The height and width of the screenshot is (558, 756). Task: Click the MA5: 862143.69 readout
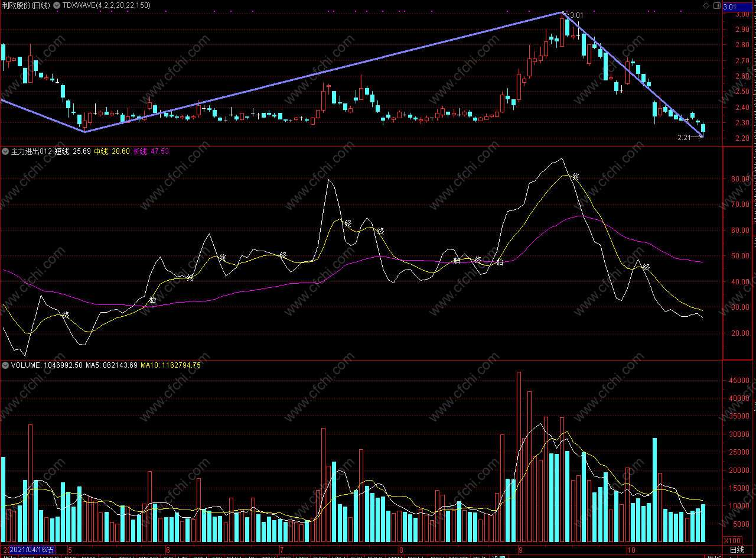(112, 365)
